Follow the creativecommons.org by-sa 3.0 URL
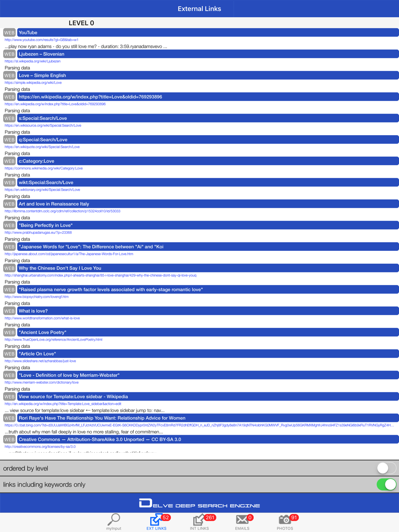 [x=40, y=447]
